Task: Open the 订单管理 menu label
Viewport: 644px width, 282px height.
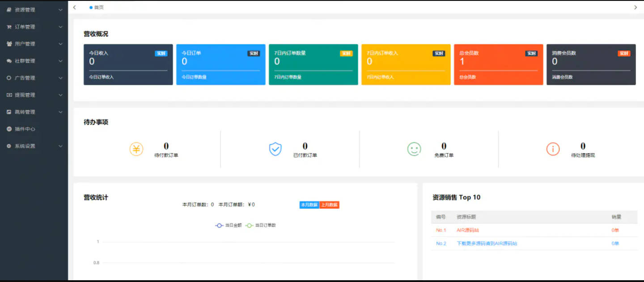Action: (x=25, y=27)
